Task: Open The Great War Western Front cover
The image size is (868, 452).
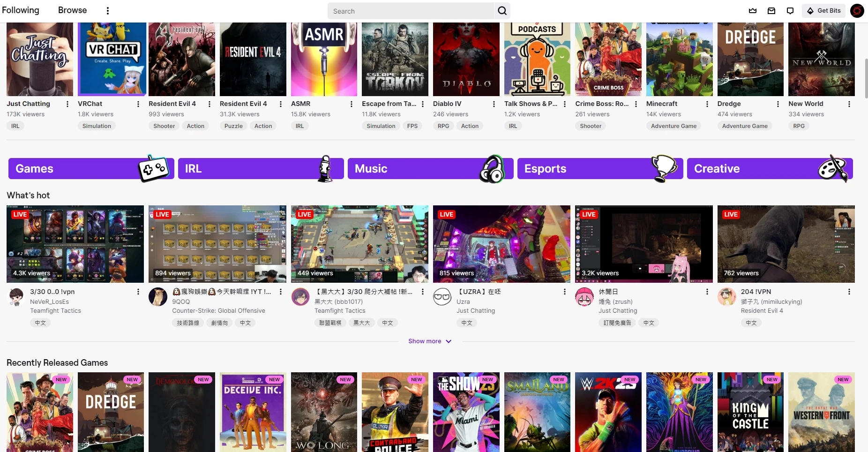Action: pyautogui.click(x=822, y=412)
